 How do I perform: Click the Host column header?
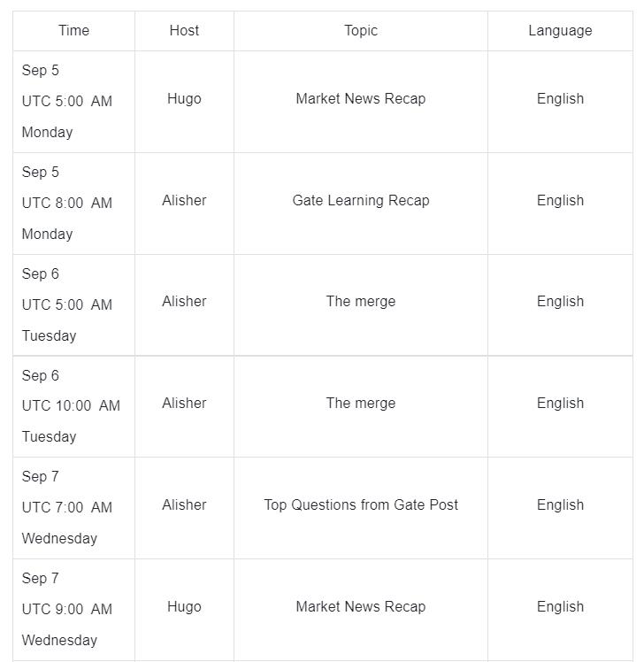[184, 30]
